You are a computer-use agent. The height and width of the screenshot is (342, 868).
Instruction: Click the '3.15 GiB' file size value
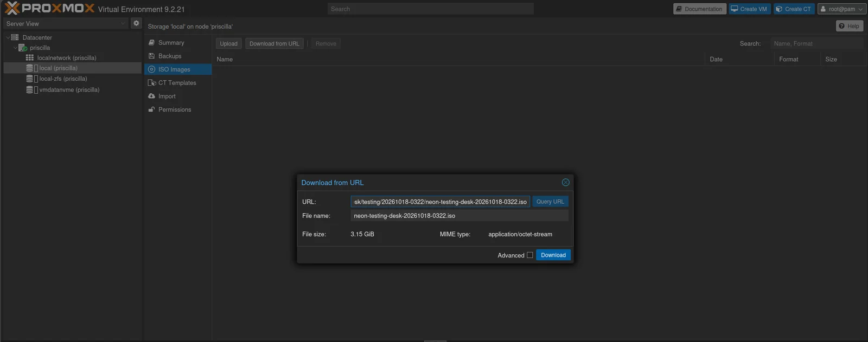tap(362, 234)
